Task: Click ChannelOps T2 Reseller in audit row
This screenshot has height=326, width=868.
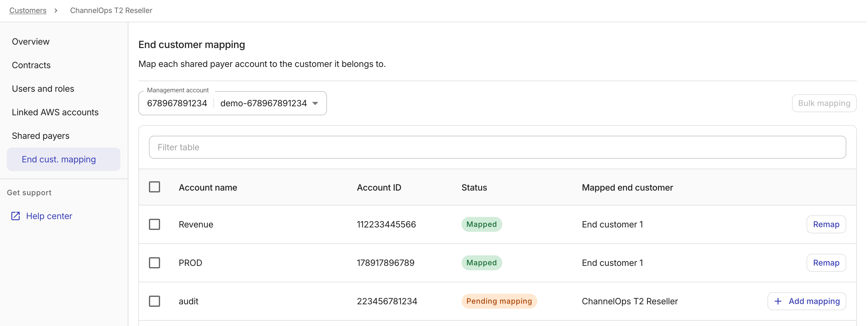Action: [x=630, y=301]
